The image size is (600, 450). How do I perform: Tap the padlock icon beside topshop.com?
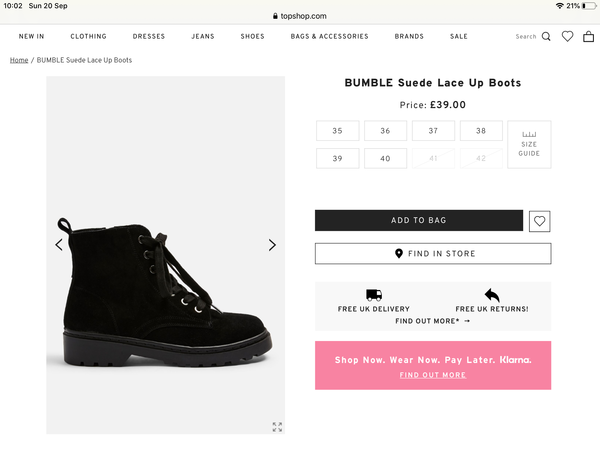pos(275,16)
